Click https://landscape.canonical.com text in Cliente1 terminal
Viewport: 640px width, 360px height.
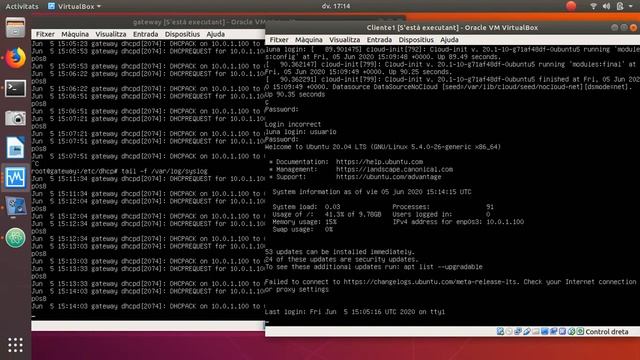(394, 169)
